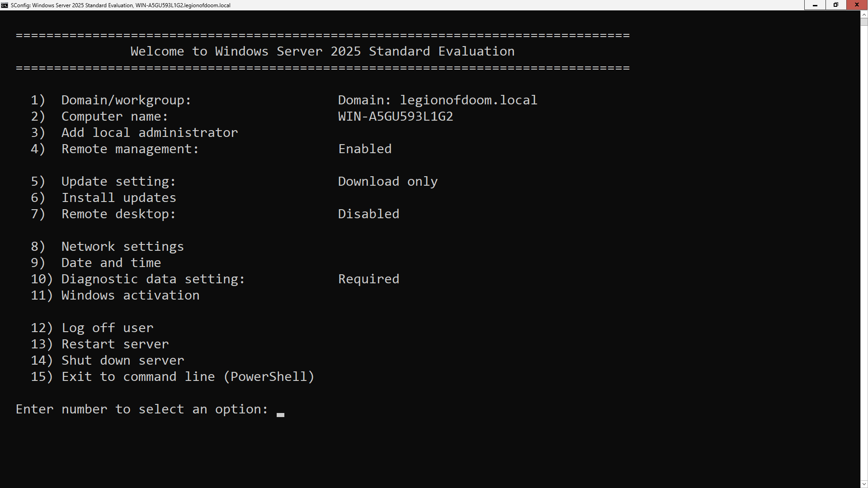Close the SConfig console window

[x=857, y=5]
